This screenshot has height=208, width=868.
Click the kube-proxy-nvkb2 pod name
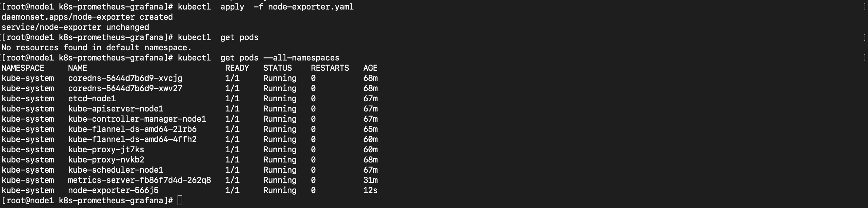point(106,160)
